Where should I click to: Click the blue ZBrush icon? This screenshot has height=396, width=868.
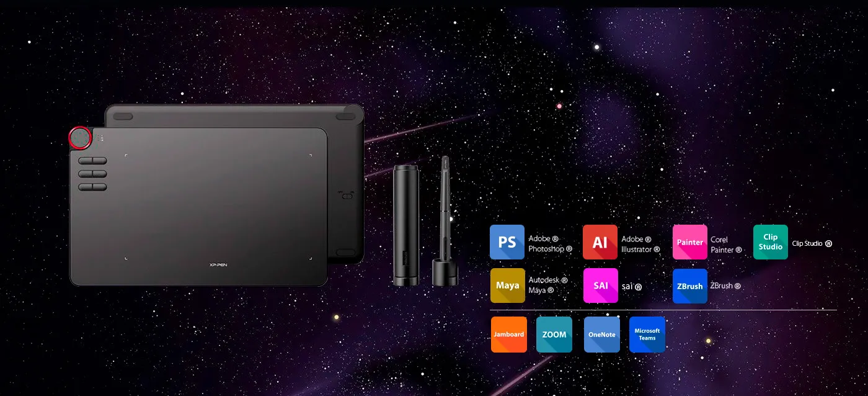690,286
